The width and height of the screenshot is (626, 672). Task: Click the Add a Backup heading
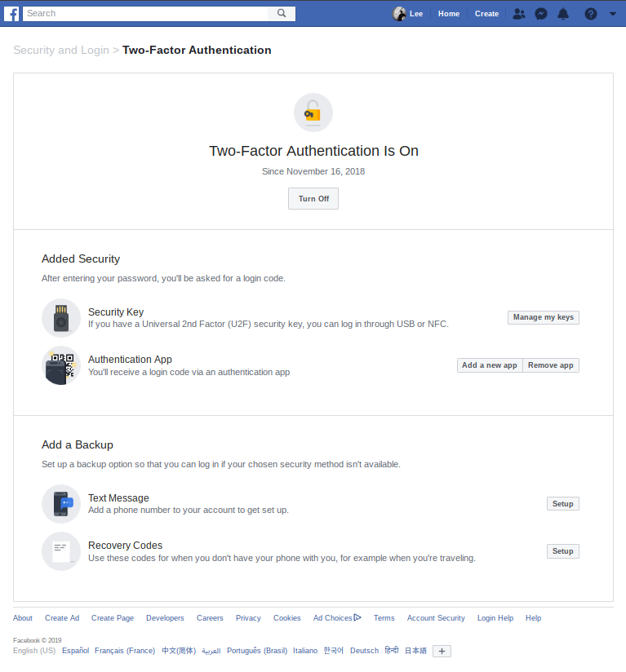pos(78,444)
